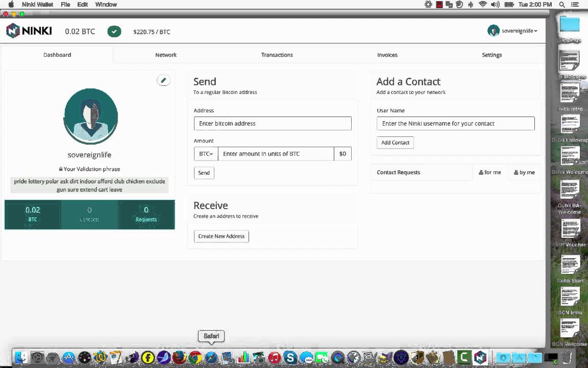This screenshot has width=588, height=368.
Task: Click the $0 converted amount box
Action: 342,153
